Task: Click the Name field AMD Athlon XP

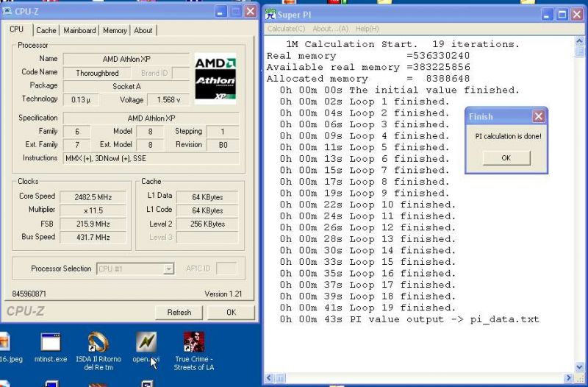Action: pos(126,59)
